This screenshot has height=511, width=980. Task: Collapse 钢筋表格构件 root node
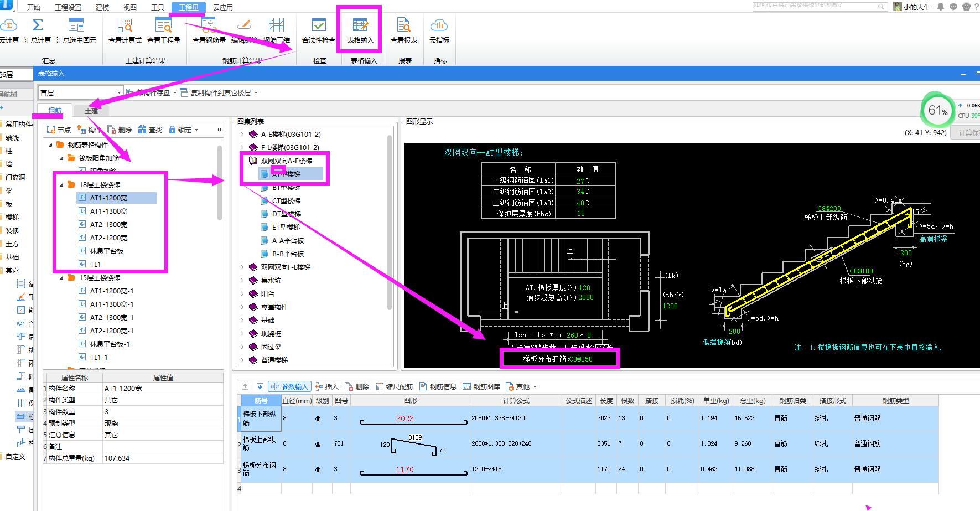pos(51,144)
